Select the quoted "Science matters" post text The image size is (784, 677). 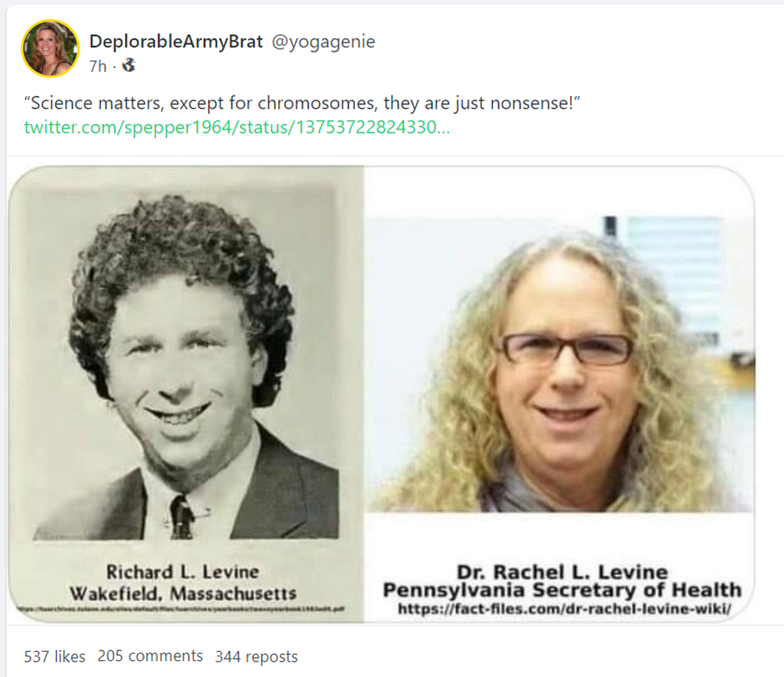coord(302,103)
